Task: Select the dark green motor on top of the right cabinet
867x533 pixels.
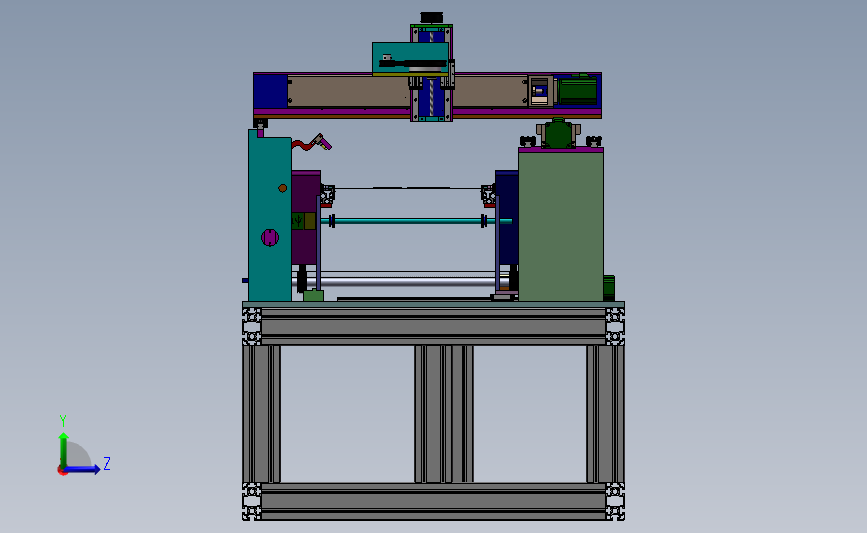Action: (x=558, y=134)
